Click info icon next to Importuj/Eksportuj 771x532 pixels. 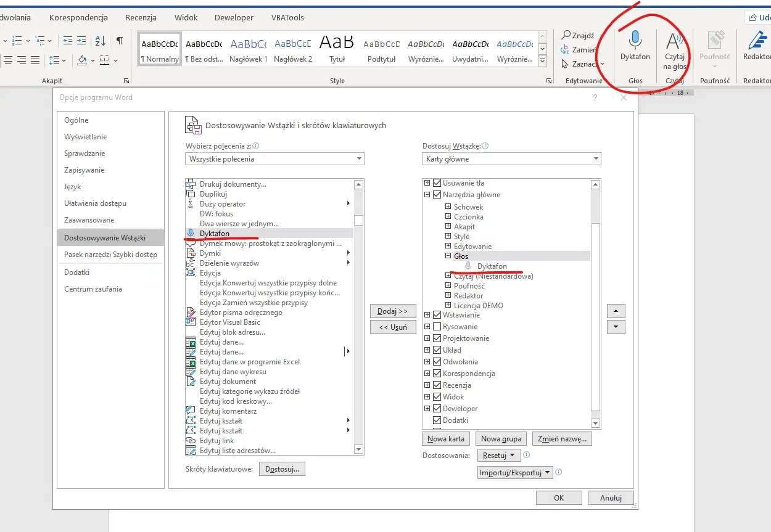click(558, 472)
